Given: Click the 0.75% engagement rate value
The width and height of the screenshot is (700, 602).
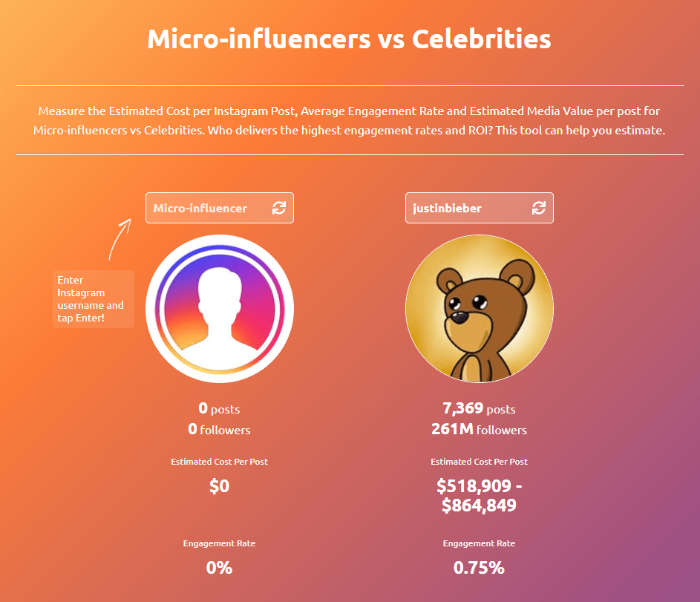Looking at the screenshot, I should pos(479,569).
